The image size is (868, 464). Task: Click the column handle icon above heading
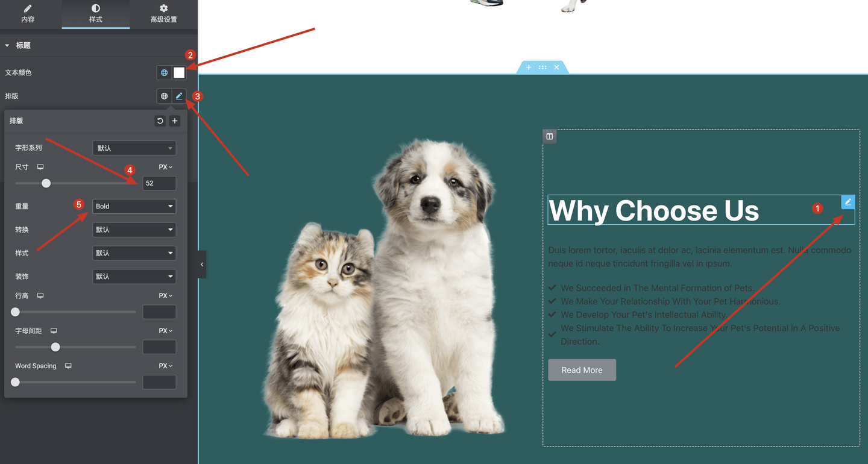tap(550, 136)
